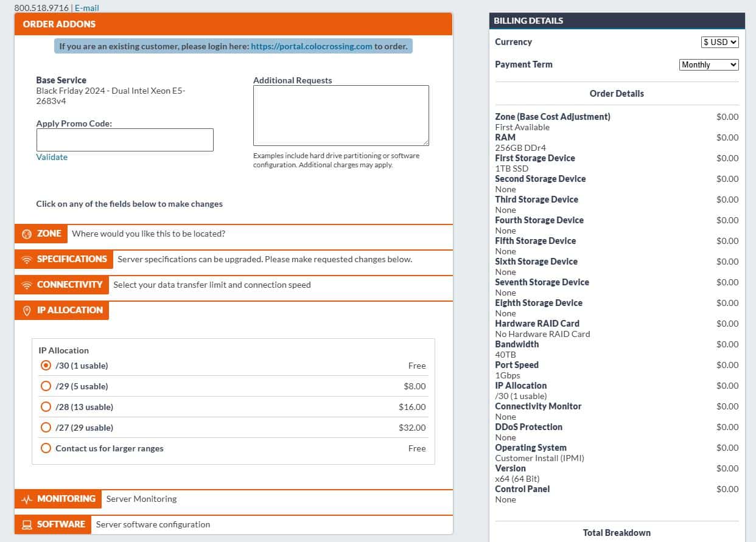Image resolution: width=756 pixels, height=542 pixels.
Task: Choose the /28 (13 usable) radio button
Action: [46, 407]
